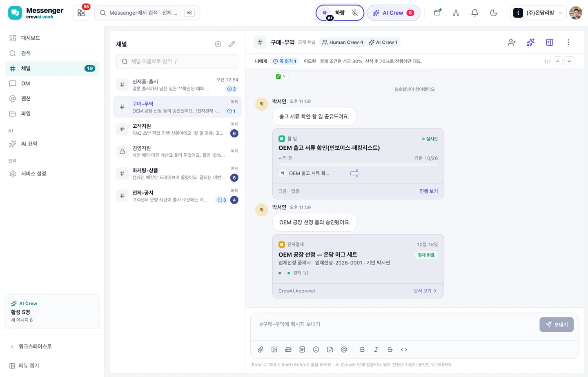The height and width of the screenshot is (377, 588).
Task: Go back via 워크스페이스로
Action: point(52,346)
